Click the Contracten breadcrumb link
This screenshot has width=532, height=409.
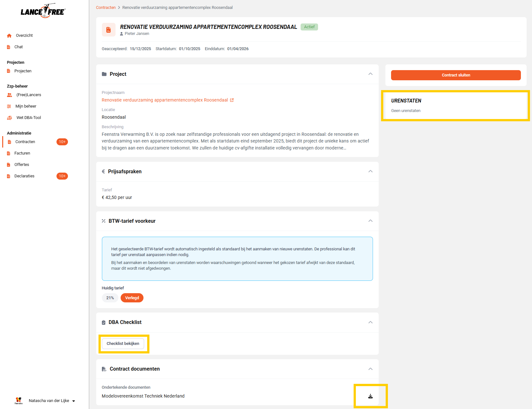pos(106,8)
